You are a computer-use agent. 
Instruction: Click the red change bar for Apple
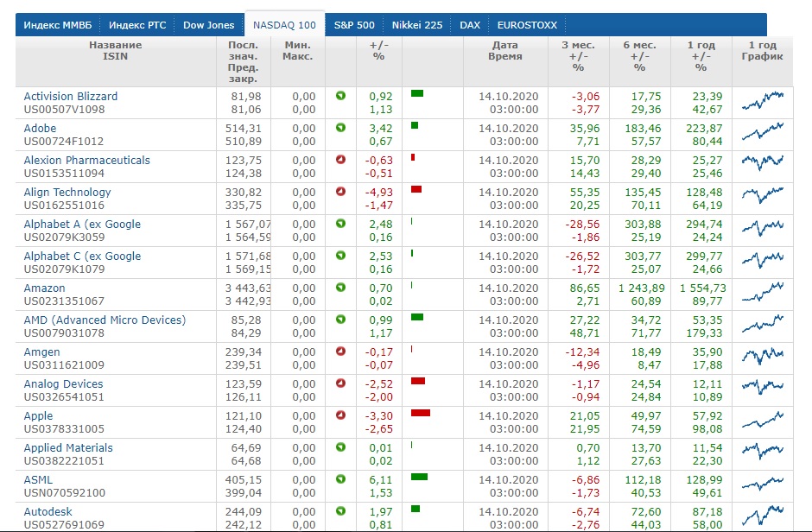click(421, 413)
